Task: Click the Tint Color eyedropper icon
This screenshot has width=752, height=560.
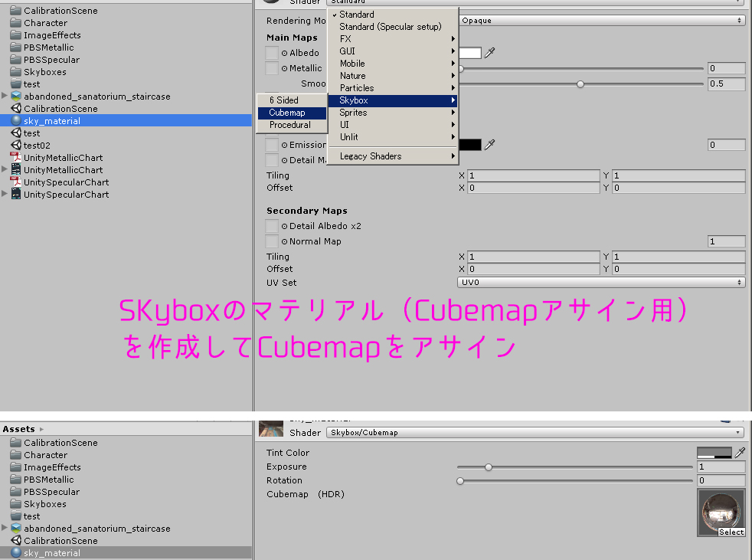Action: click(x=740, y=452)
